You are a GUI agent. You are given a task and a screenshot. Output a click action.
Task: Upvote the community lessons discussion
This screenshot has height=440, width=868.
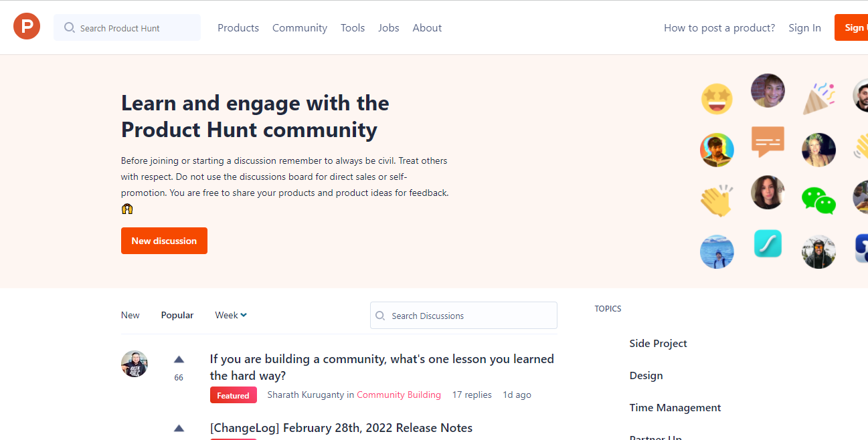point(179,359)
